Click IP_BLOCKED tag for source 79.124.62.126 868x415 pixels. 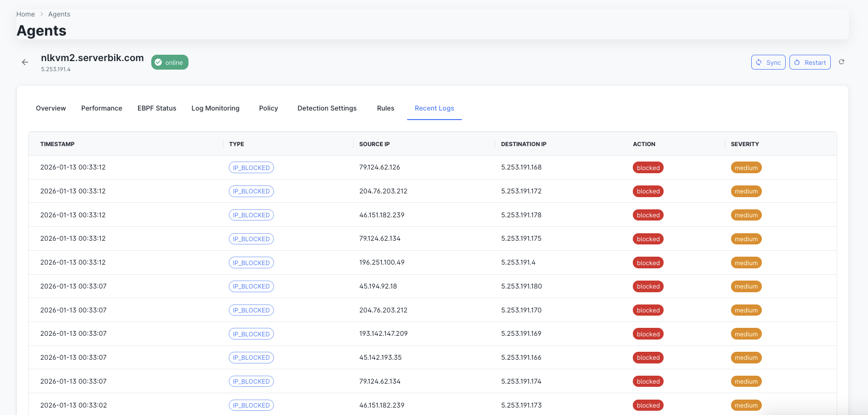click(x=251, y=168)
